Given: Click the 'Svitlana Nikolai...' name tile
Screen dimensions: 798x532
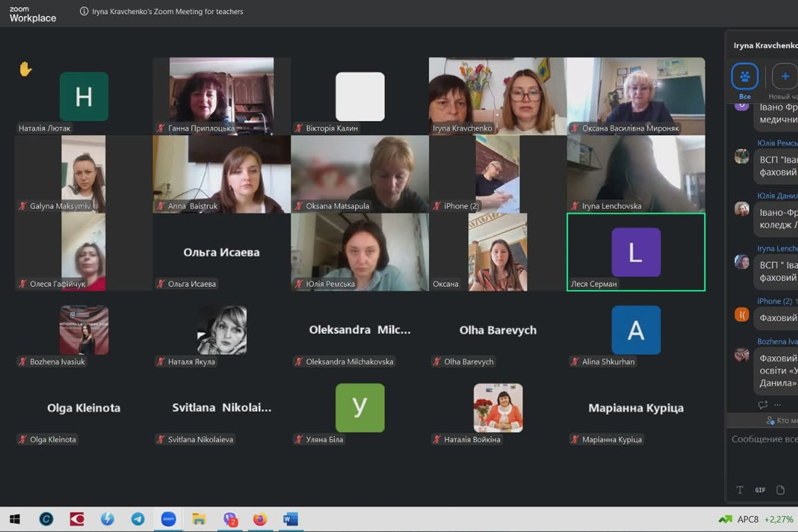Looking at the screenshot, I should click(221, 408).
